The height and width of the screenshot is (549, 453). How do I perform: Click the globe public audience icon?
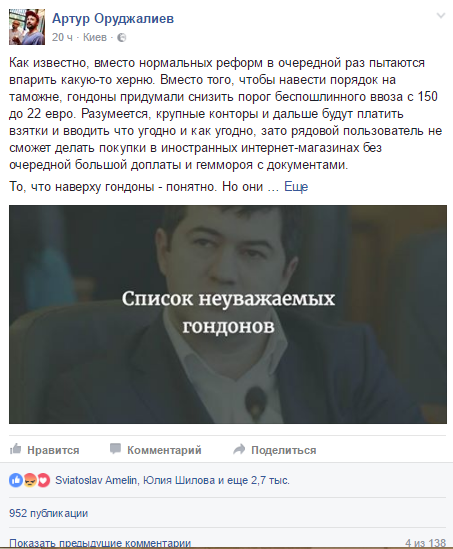coord(121,37)
